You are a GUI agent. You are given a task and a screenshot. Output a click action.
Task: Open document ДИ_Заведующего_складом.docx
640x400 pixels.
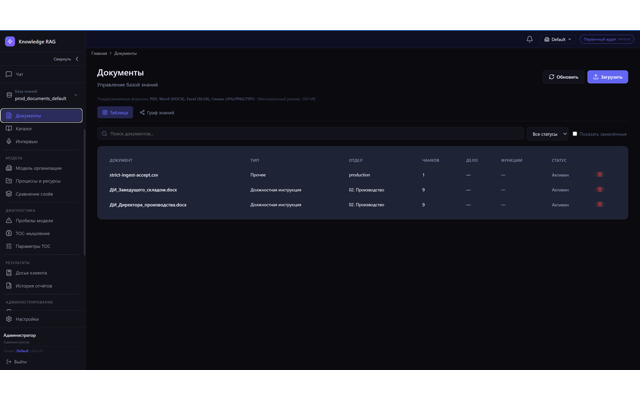(143, 190)
